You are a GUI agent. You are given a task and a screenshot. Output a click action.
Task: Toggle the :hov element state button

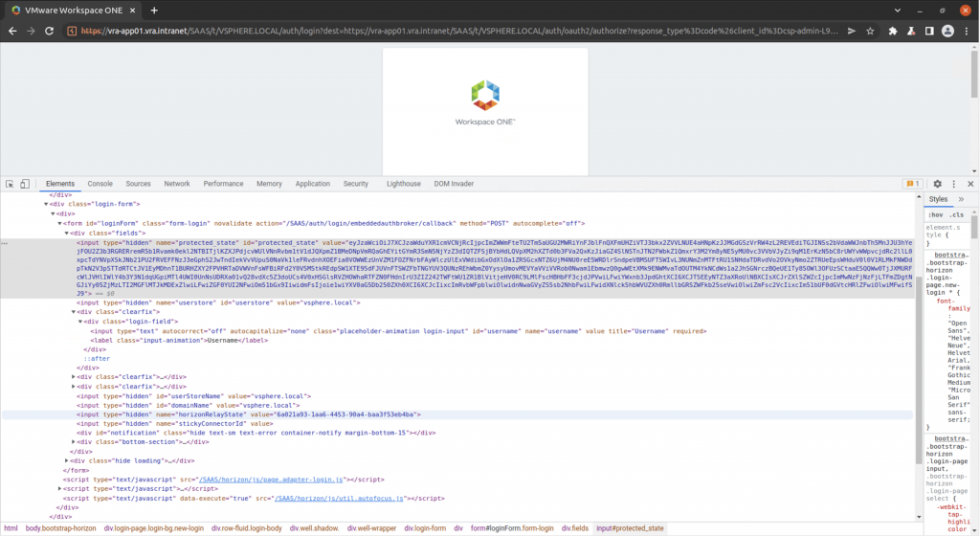coord(936,215)
